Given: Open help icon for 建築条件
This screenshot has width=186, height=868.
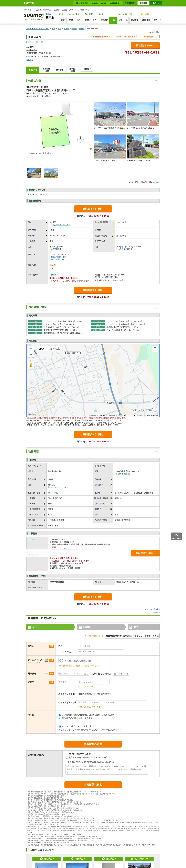Looking at the screenshot, I should (111, 509).
